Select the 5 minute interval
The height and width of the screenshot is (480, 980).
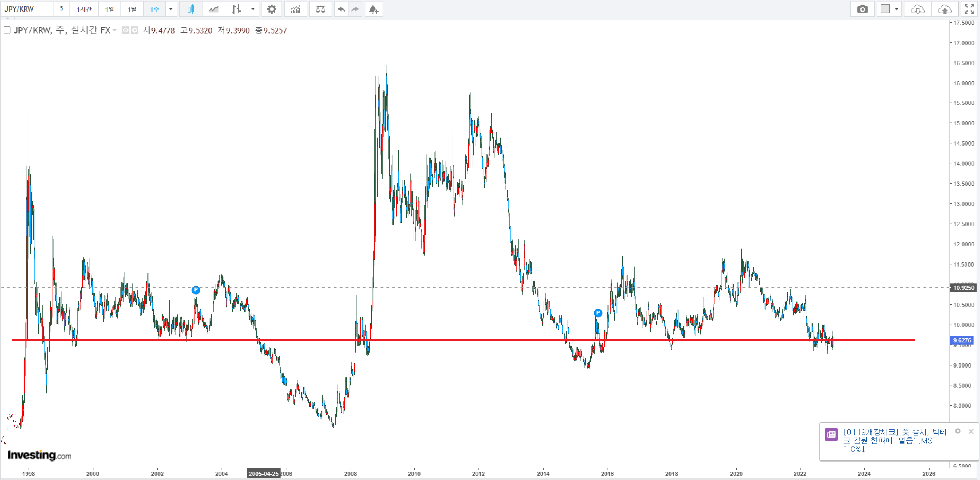point(61,9)
